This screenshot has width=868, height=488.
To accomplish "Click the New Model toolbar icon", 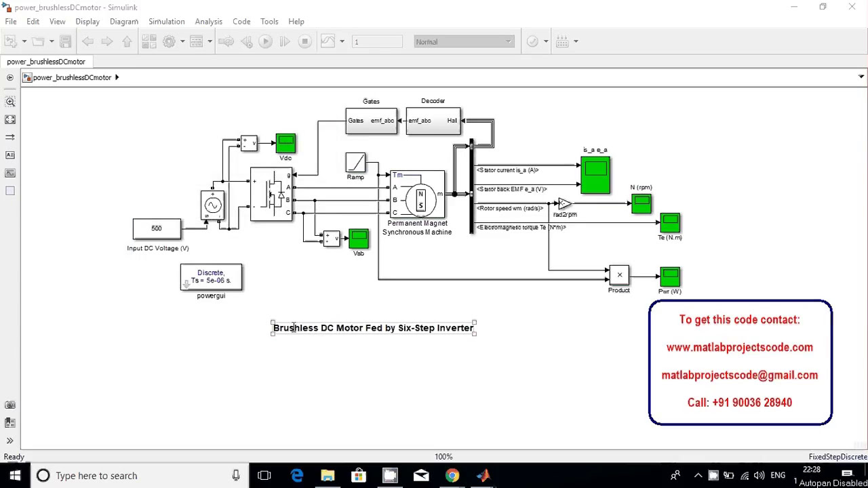I will [x=12, y=42].
